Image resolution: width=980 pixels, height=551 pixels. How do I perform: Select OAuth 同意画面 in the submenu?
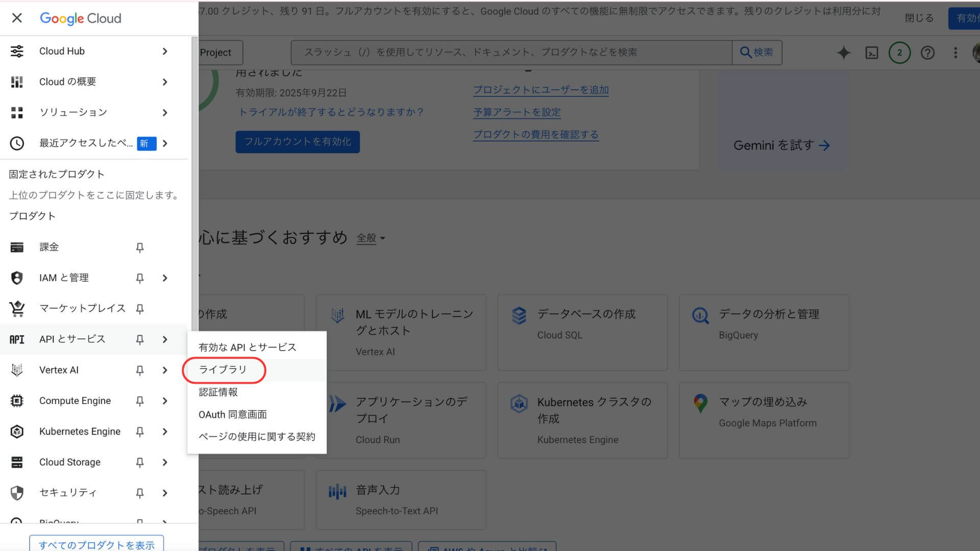(x=257, y=415)
